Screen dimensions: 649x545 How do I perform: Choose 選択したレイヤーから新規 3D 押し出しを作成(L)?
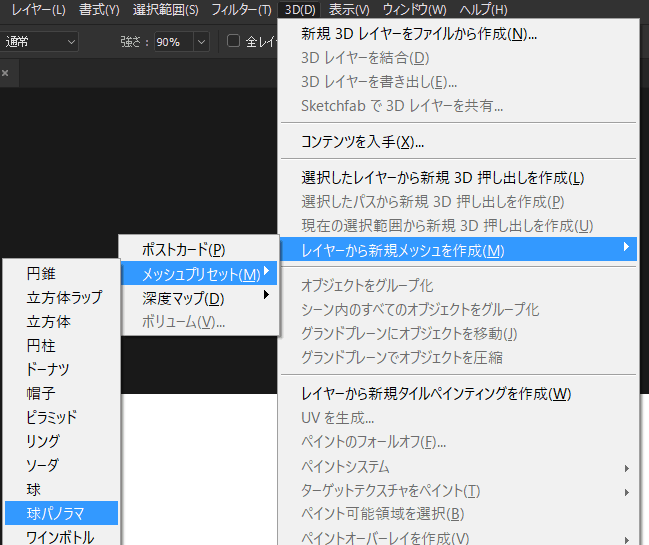[x=459, y=178]
